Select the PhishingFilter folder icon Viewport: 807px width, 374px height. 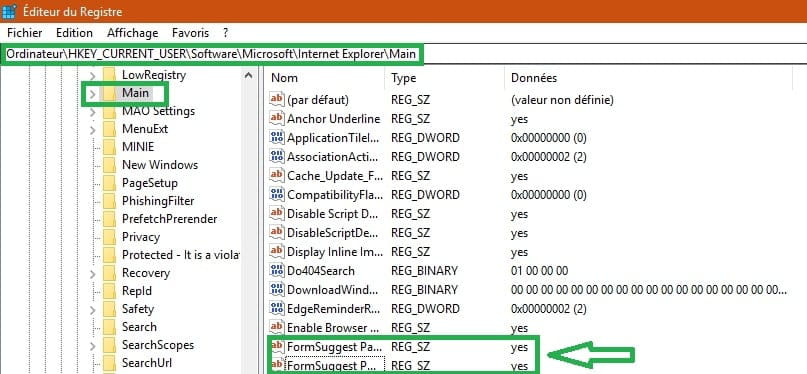tap(109, 201)
